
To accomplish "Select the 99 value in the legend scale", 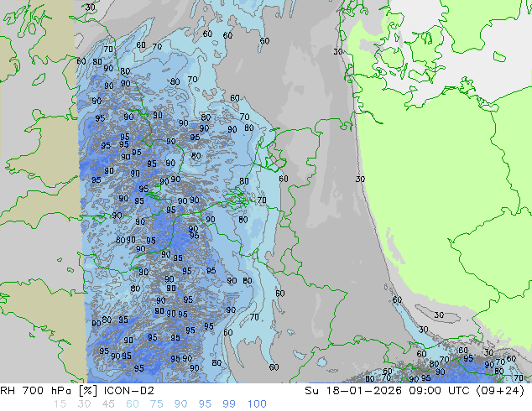I will point(229,404).
